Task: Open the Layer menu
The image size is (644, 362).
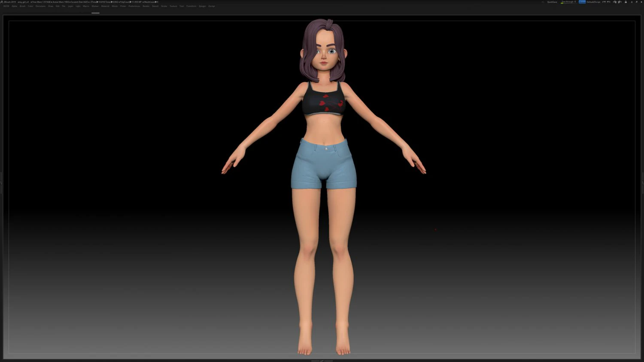Action: 70,6
